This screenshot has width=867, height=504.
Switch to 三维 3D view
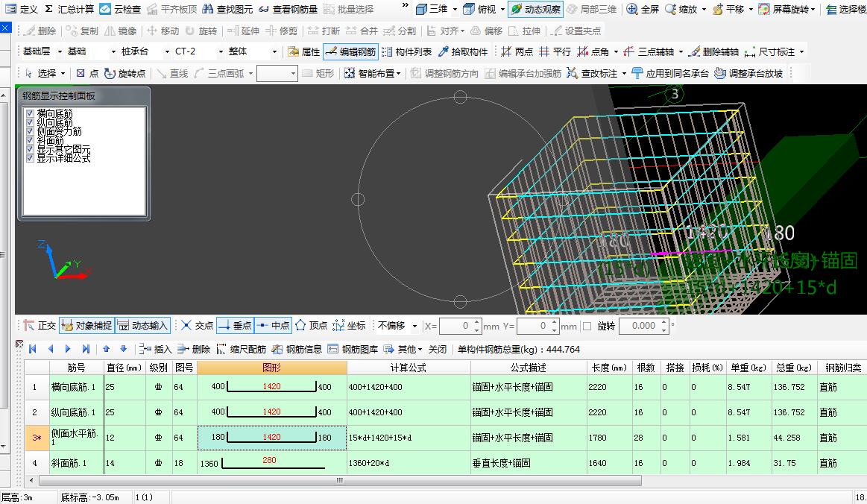click(432, 9)
